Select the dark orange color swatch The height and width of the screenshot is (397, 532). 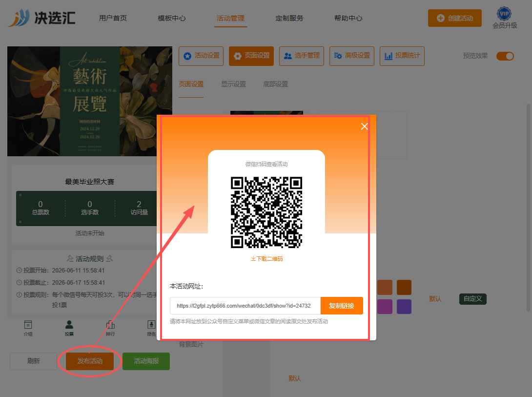(x=404, y=288)
